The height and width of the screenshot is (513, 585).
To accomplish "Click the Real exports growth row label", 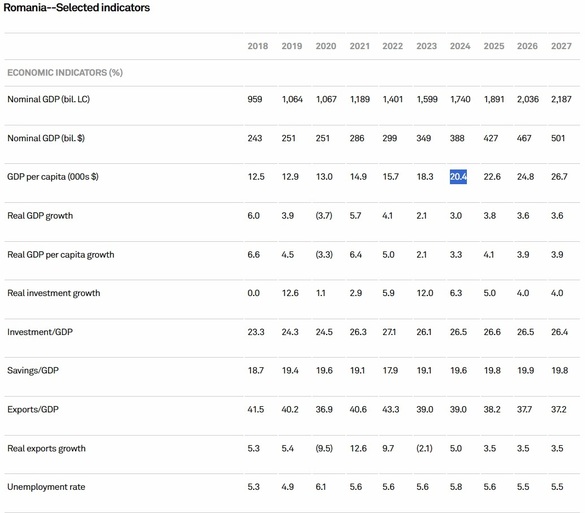I will click(x=46, y=448).
